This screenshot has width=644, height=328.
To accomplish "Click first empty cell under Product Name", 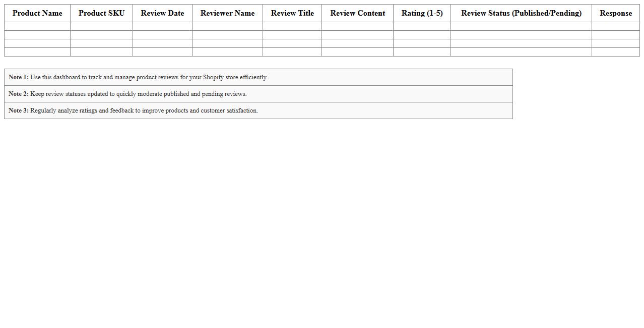I will click(x=37, y=26).
